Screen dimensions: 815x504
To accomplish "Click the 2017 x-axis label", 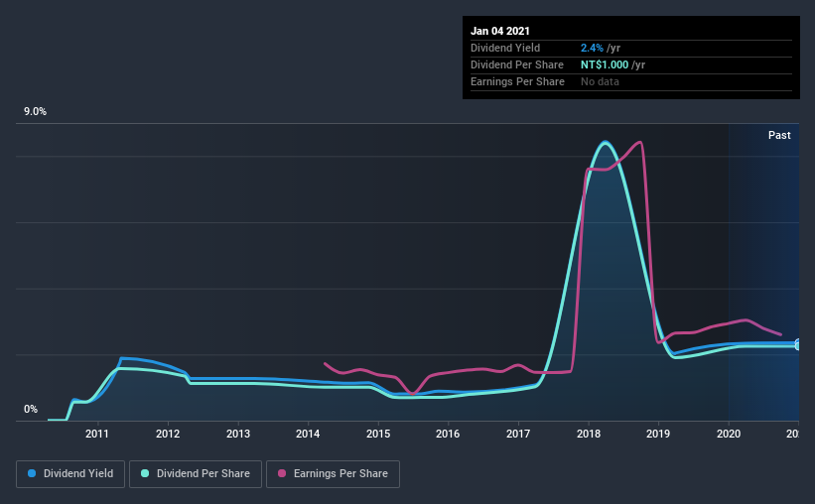I will [518, 434].
